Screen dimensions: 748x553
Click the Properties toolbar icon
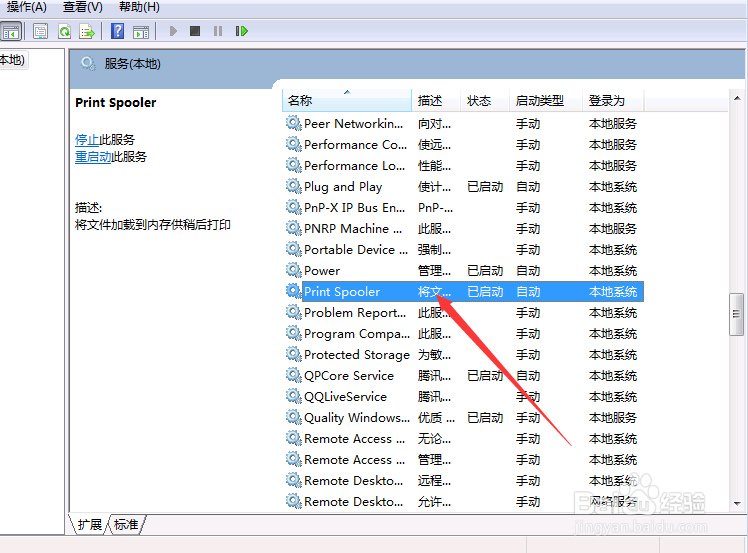pos(41,31)
